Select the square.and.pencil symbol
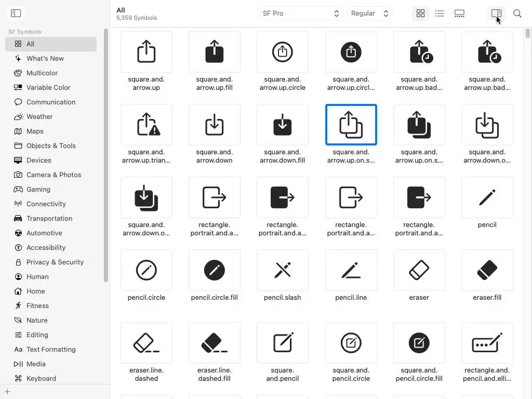532x399 pixels. [x=283, y=343]
